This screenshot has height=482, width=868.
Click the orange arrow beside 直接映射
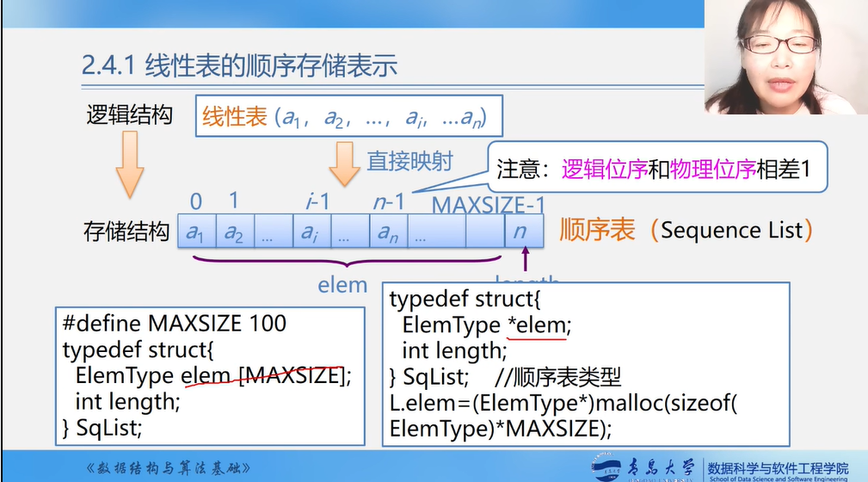(345, 164)
